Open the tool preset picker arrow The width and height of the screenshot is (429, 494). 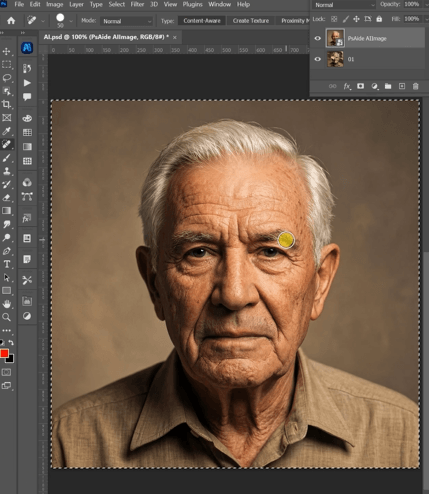click(x=43, y=21)
